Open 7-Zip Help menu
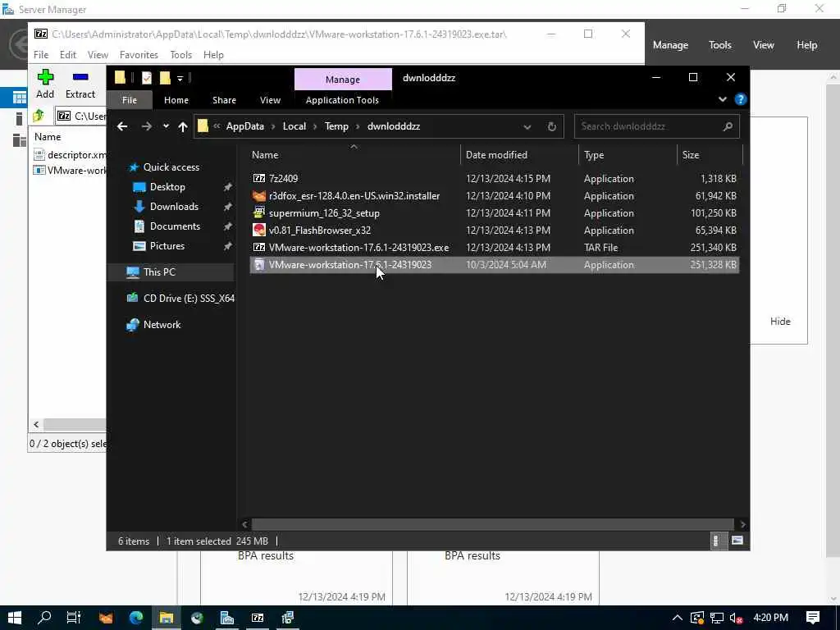 click(x=213, y=55)
